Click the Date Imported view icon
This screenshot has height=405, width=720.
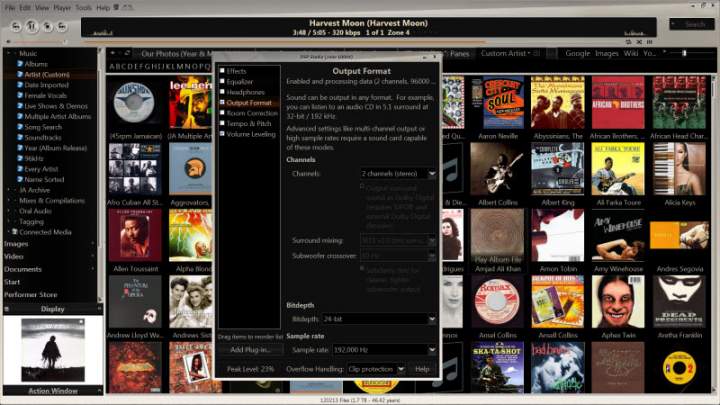20,85
